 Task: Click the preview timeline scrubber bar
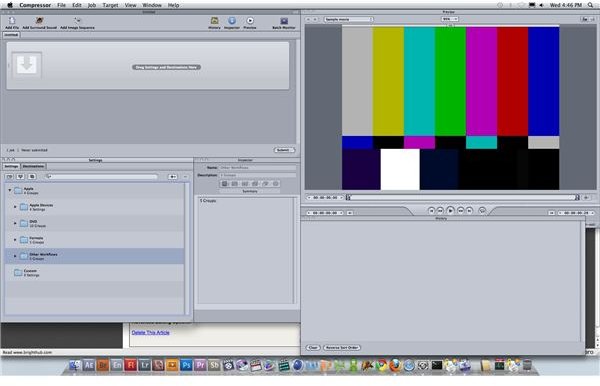click(462, 197)
